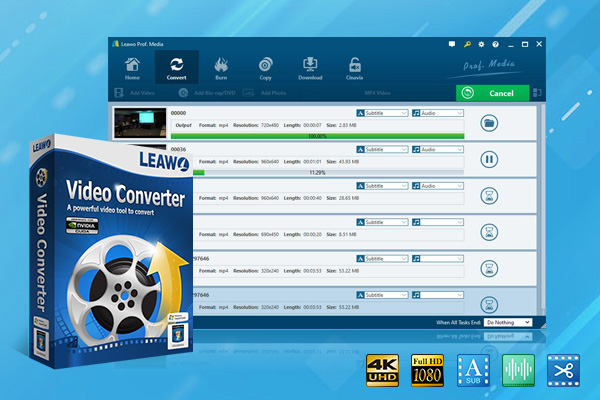Image resolution: width=600 pixels, height=400 pixels.
Task: Click Add Blu-ray/DVD button
Action: [207, 93]
